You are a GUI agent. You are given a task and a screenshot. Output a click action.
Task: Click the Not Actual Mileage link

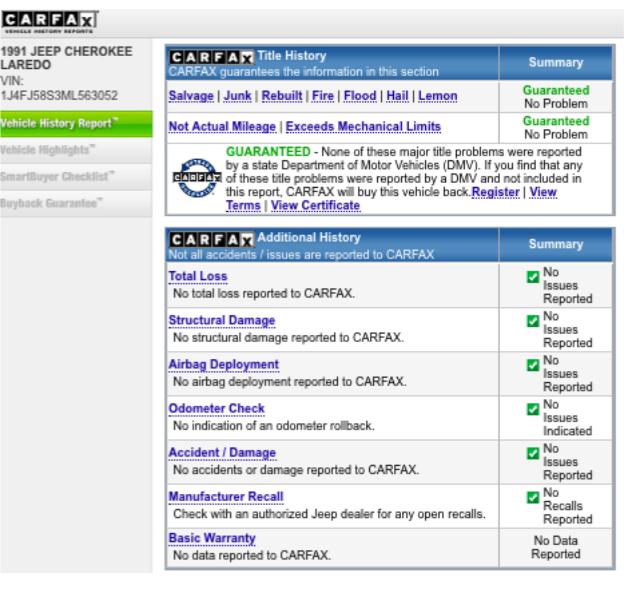222,127
